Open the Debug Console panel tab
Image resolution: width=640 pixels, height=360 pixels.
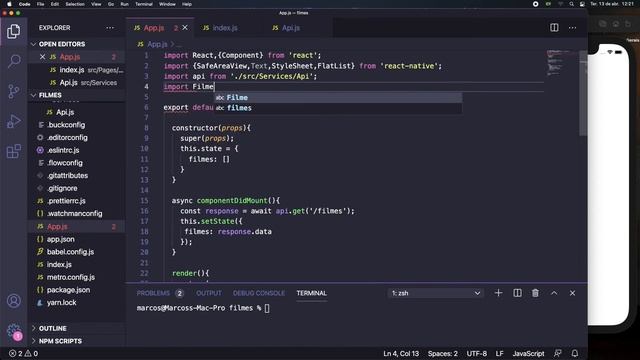click(x=259, y=293)
